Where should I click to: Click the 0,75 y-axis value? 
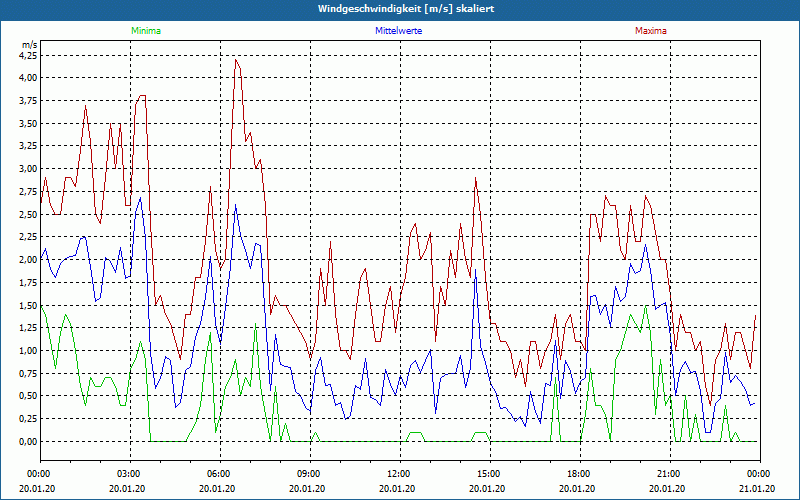28,373
